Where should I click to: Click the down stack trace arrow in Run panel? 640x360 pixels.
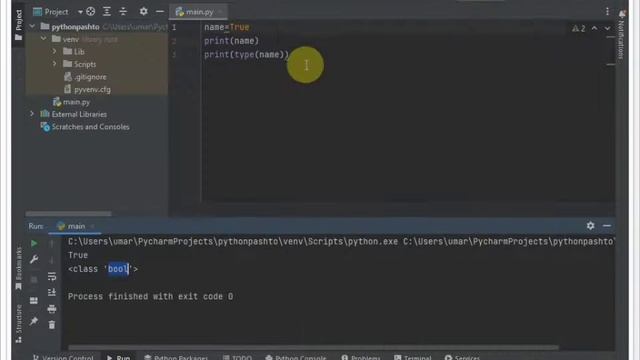pyautogui.click(x=52, y=260)
